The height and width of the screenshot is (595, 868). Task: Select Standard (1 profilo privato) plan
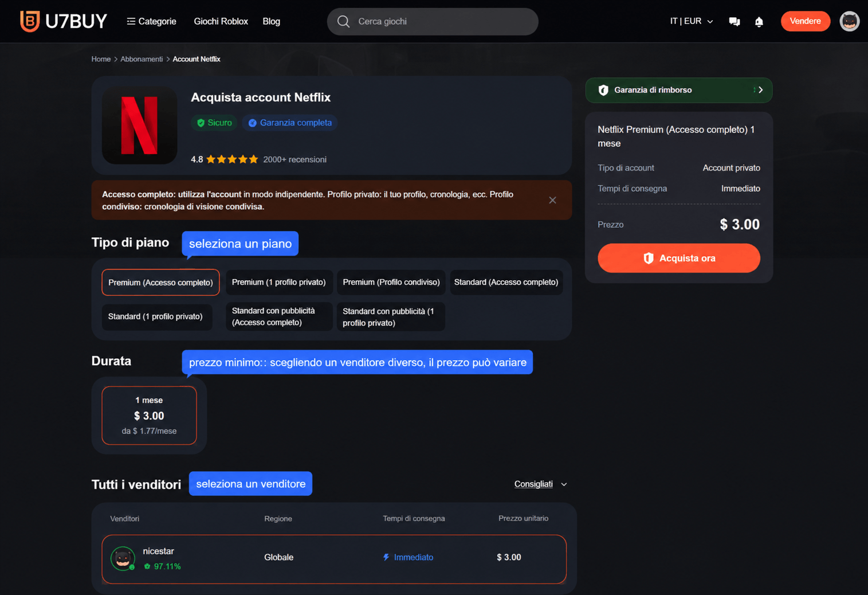coord(156,316)
